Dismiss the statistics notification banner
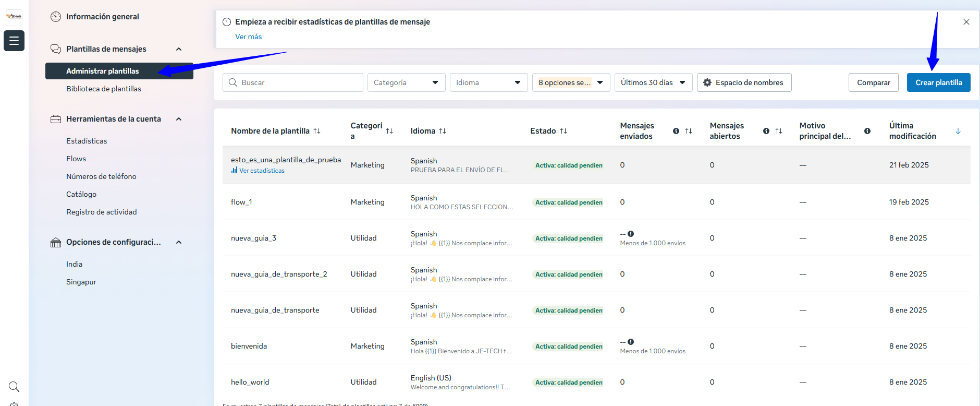This screenshot has width=980, height=406. pyautogui.click(x=966, y=22)
